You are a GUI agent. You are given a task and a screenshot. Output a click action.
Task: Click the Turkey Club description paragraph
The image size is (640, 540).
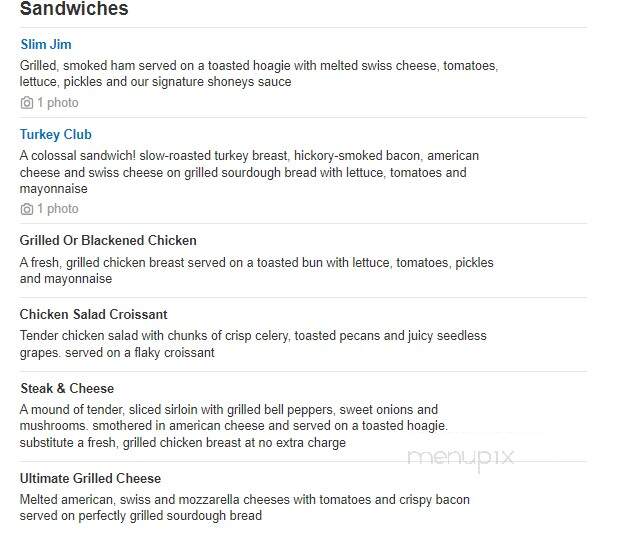click(x=249, y=172)
